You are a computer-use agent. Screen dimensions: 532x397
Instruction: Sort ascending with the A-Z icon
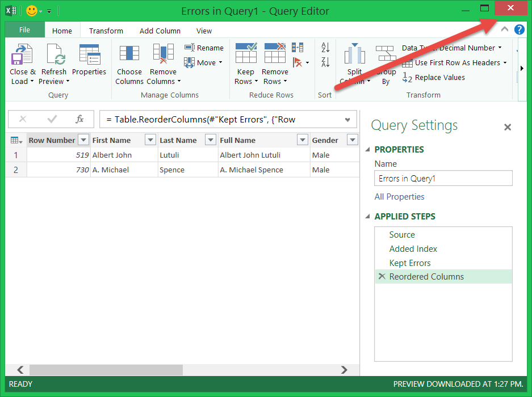[x=325, y=48]
